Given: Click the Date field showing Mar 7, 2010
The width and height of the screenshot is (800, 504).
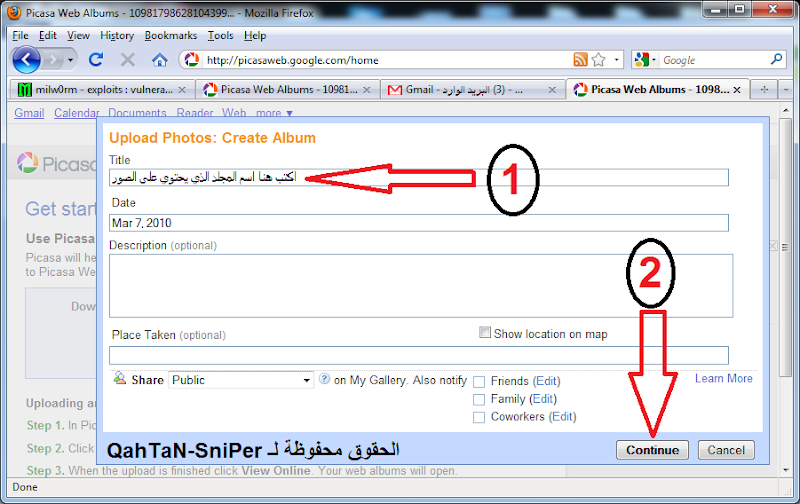Looking at the screenshot, I should (x=418, y=223).
